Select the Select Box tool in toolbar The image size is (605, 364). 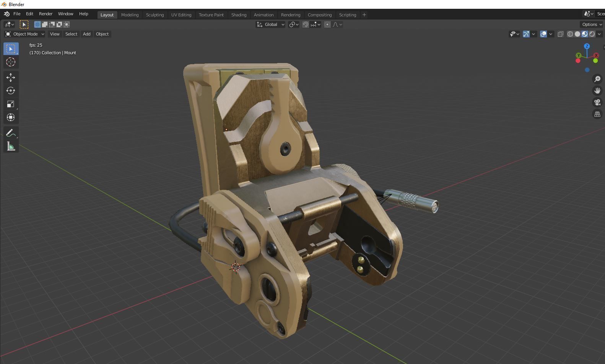point(11,49)
